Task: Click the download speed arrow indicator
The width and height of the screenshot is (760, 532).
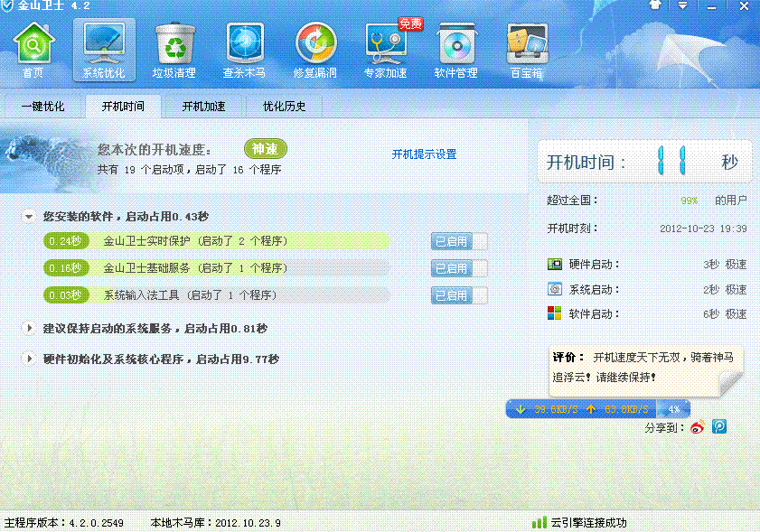Action: tap(521, 409)
